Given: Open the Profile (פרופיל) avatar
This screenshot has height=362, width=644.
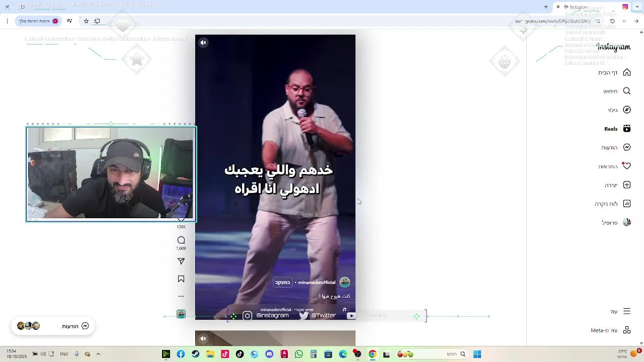Looking at the screenshot, I should pos(627,222).
